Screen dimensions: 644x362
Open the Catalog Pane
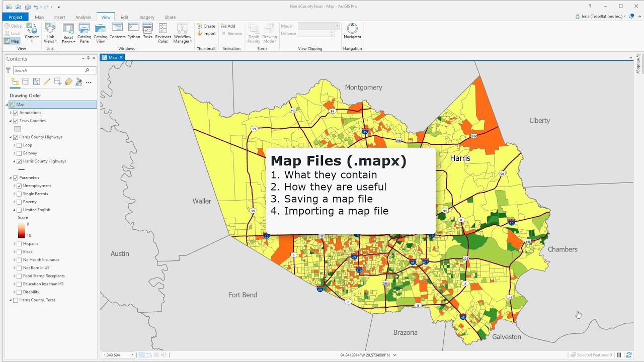coord(84,32)
